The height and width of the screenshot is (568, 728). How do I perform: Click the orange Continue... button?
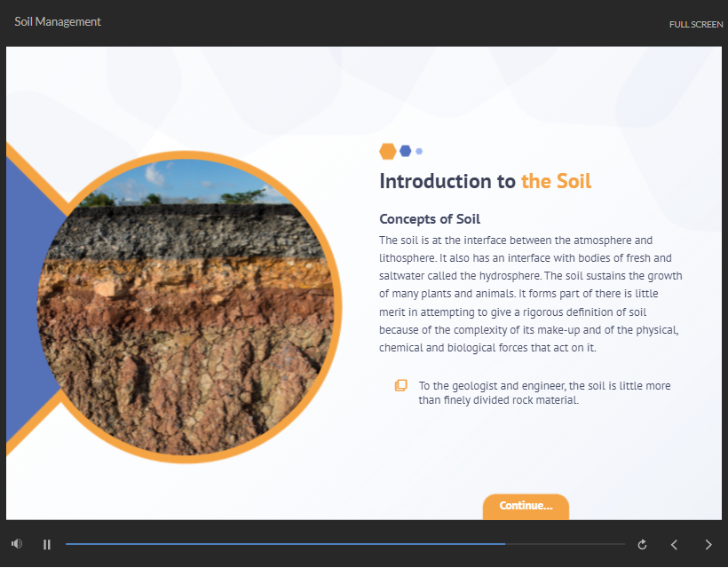[x=526, y=506]
